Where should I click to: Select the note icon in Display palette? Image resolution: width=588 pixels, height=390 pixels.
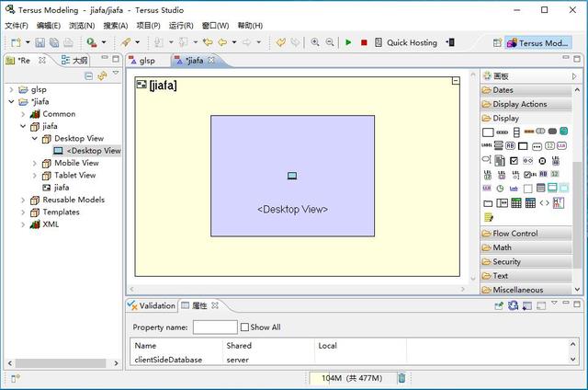click(488, 218)
